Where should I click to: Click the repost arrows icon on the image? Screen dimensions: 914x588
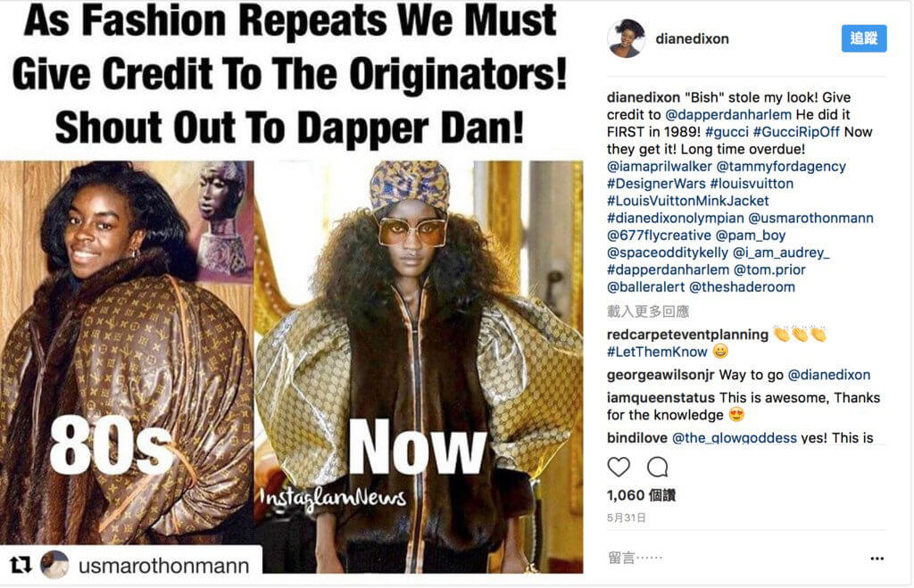(21, 564)
